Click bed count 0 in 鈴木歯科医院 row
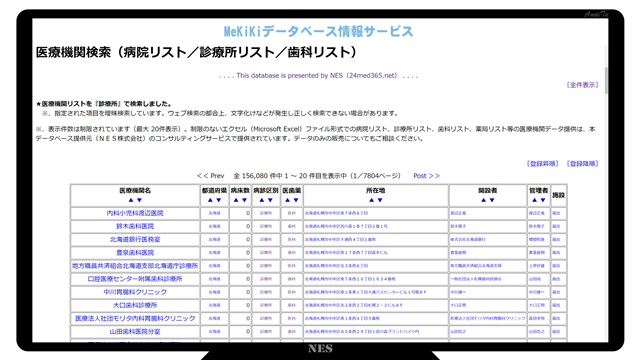640x360 pixels. 248,226
